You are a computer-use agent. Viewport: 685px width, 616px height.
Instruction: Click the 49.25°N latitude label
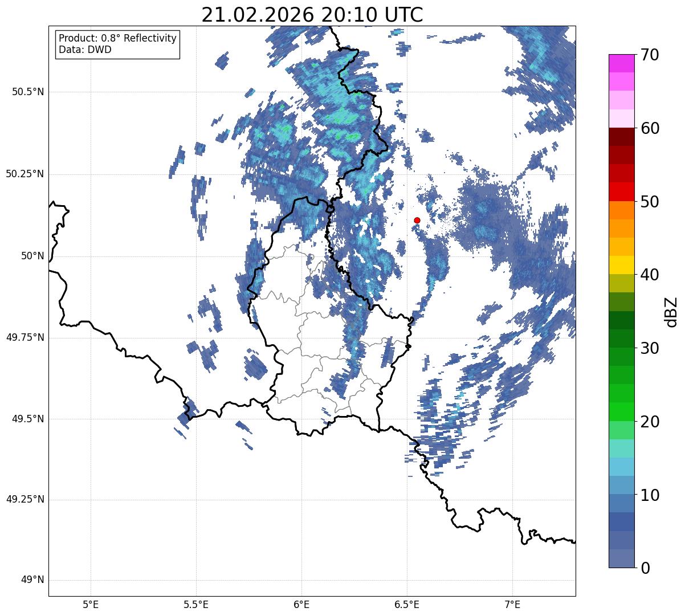pos(25,499)
